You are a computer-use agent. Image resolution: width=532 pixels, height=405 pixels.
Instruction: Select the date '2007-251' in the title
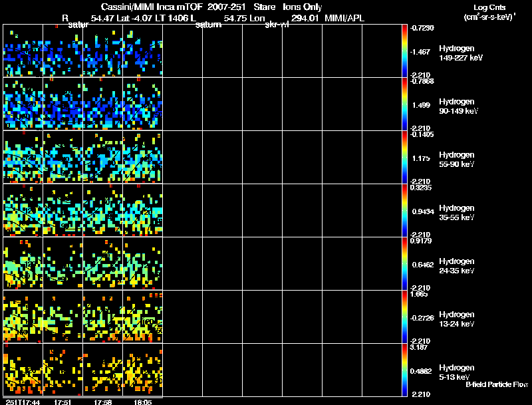[x=226, y=7]
